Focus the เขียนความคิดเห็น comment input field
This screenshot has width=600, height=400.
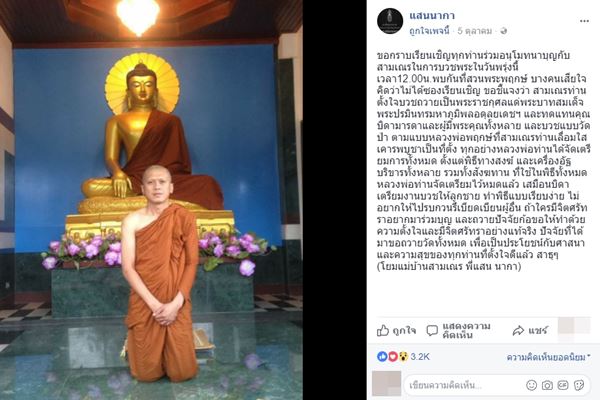click(497, 385)
